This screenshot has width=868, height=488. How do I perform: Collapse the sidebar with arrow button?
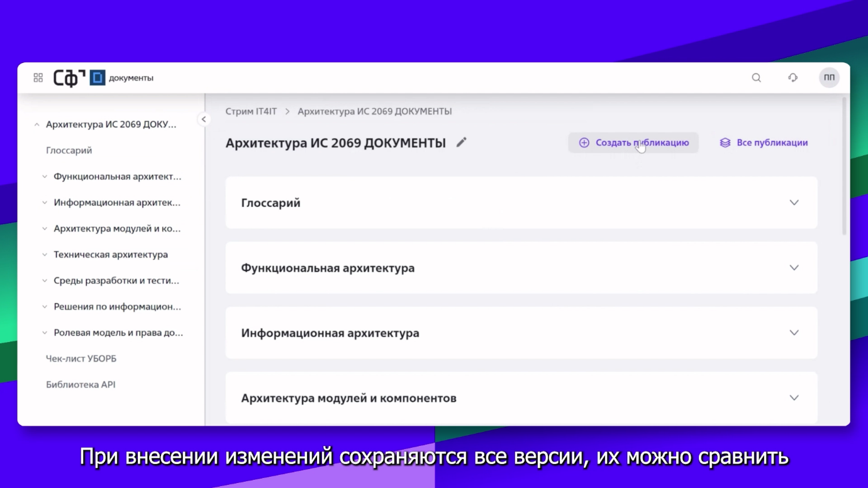tap(204, 119)
